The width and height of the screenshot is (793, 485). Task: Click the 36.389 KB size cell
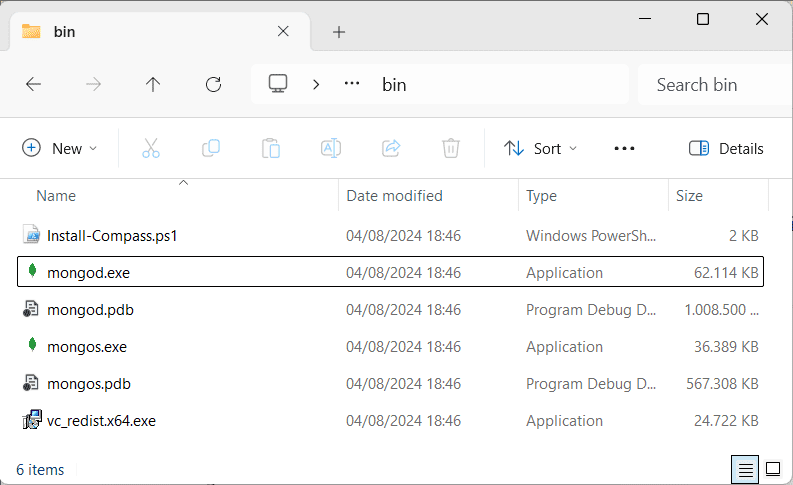click(726, 347)
